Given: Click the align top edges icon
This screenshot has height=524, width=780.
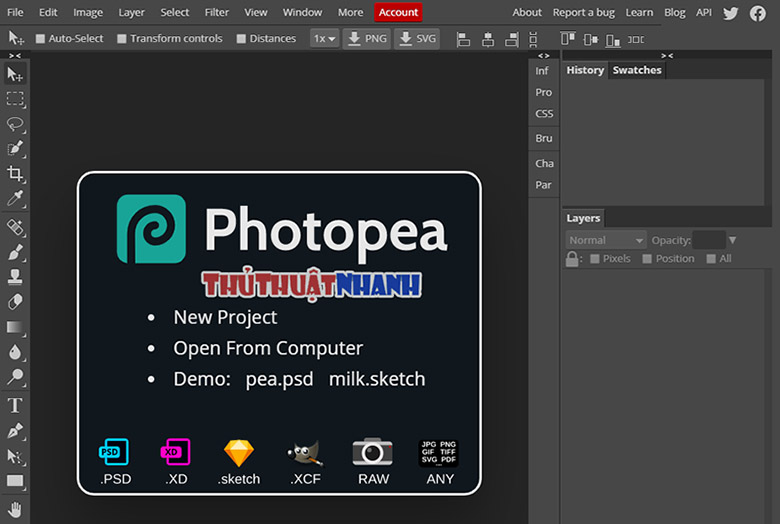Looking at the screenshot, I should pyautogui.click(x=568, y=39).
